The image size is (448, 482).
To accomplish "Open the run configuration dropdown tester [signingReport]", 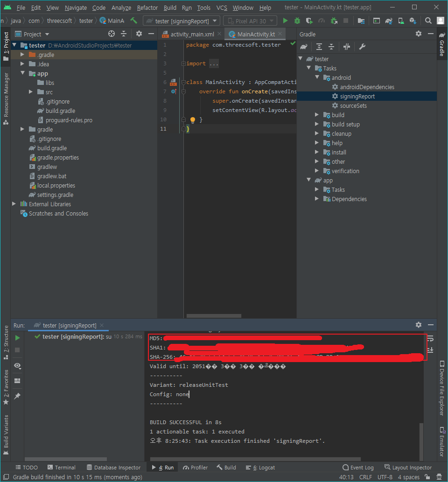I will click(x=182, y=21).
